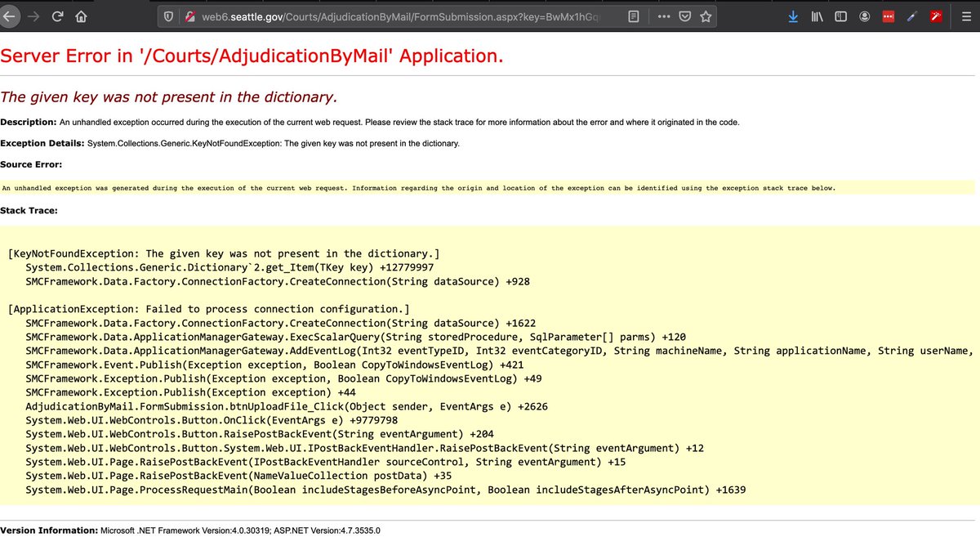Open tracking protection shield info
This screenshot has height=546, width=980.
(167, 16)
